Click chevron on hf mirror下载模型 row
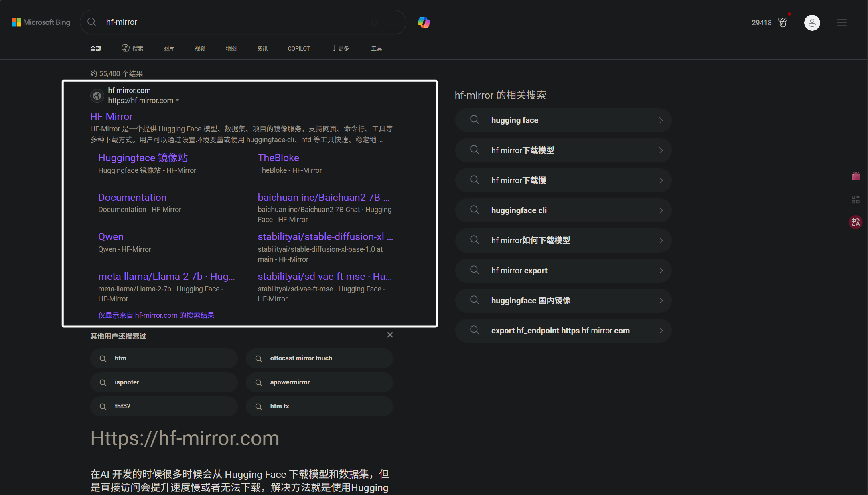 tap(661, 150)
